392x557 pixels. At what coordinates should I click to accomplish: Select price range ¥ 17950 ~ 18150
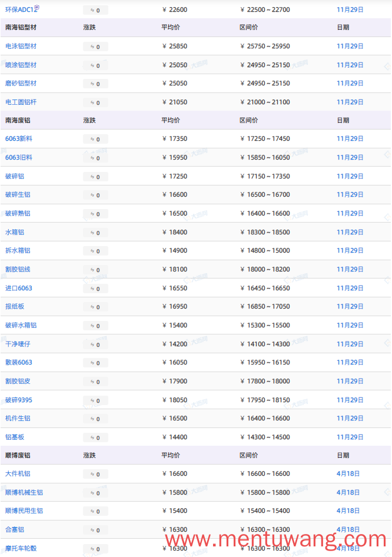[x=265, y=400]
